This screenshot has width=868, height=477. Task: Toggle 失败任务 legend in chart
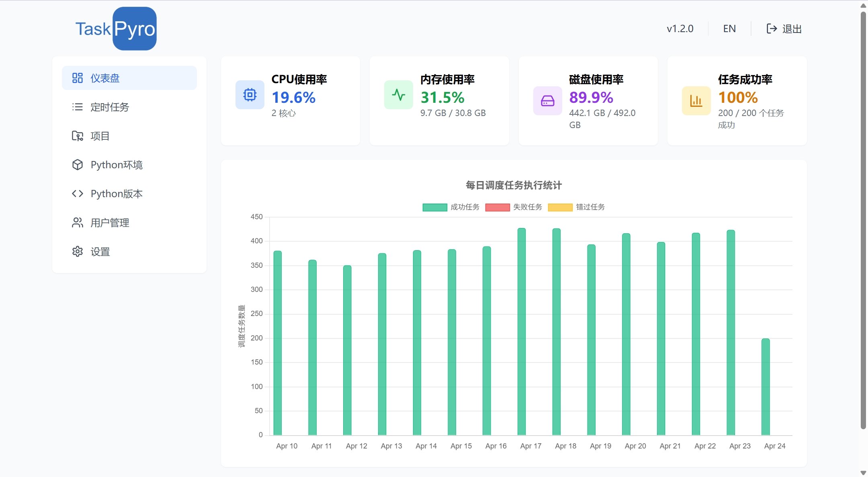514,207
